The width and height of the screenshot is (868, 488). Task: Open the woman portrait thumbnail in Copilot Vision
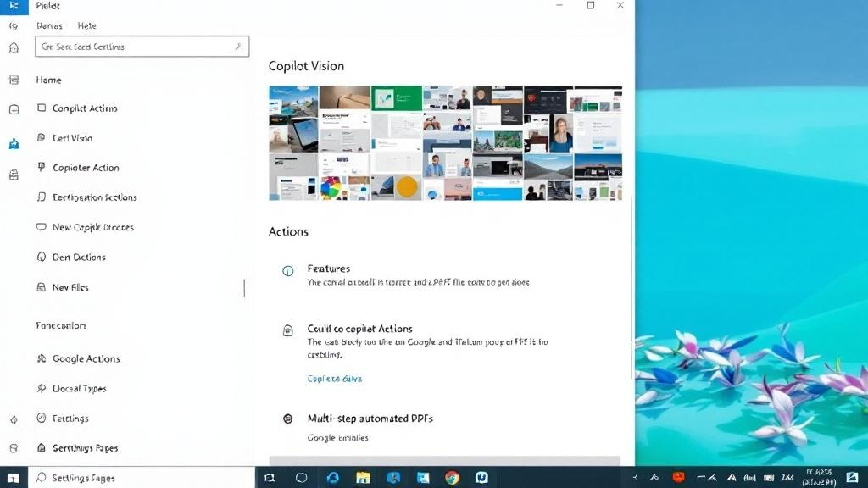(561, 133)
